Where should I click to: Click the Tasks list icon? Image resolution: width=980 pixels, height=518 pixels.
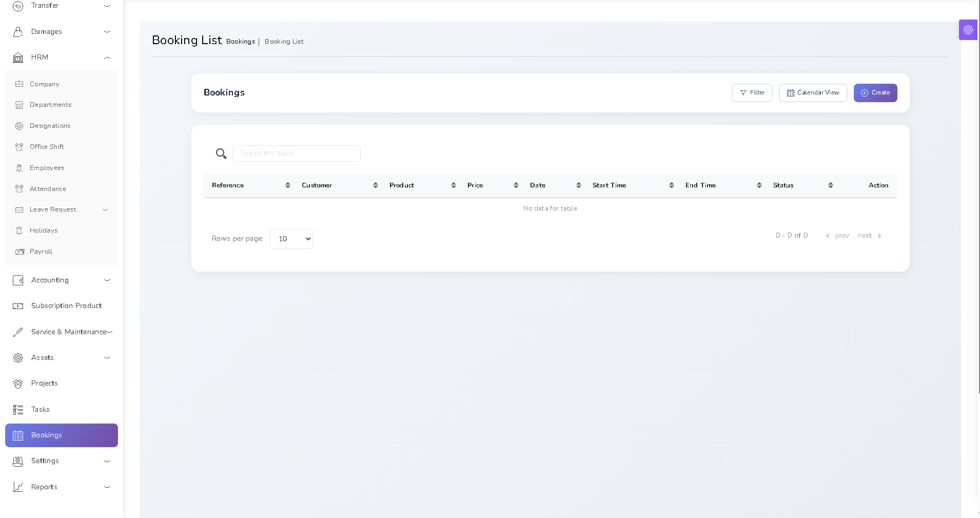pos(18,410)
